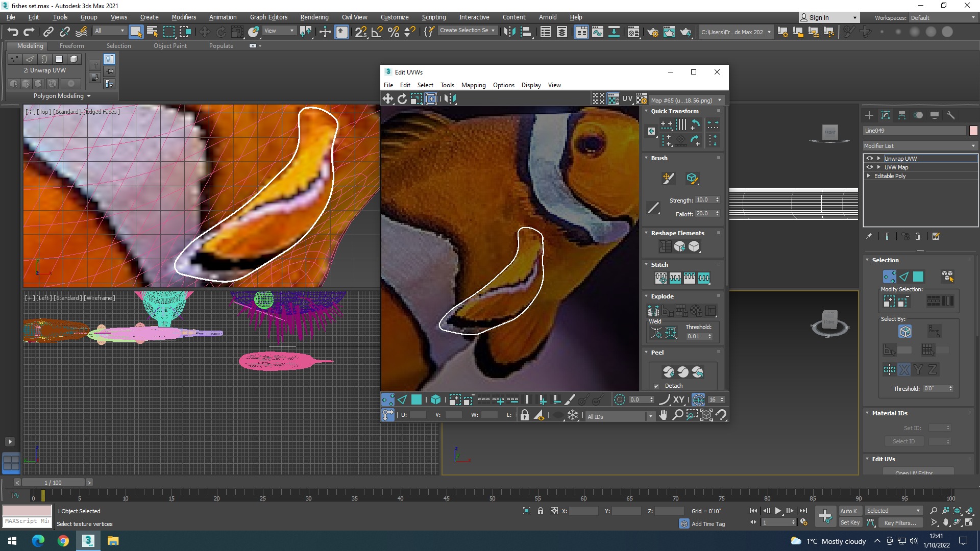Click Remove Modifier trash icon
Image resolution: width=980 pixels, height=551 pixels.
918,236
